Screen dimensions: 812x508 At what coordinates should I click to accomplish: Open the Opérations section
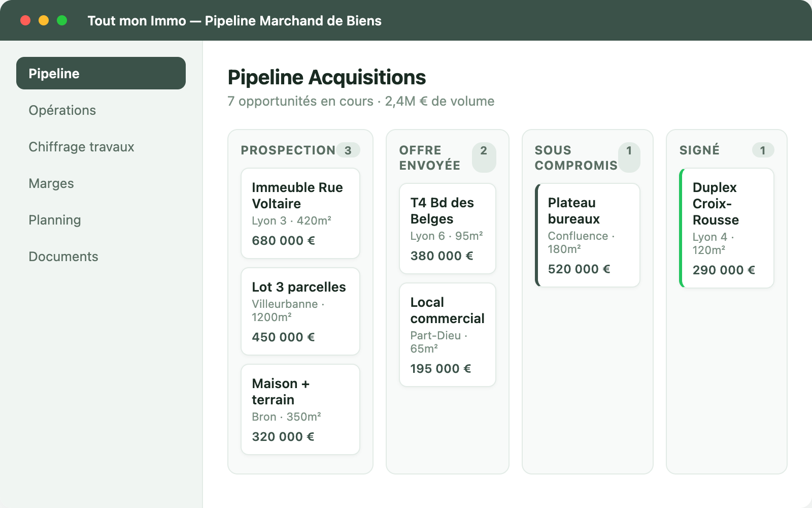pos(101,110)
